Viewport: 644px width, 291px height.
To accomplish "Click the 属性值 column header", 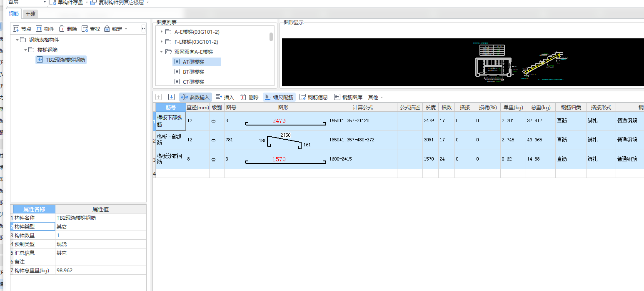I will 100,209.
